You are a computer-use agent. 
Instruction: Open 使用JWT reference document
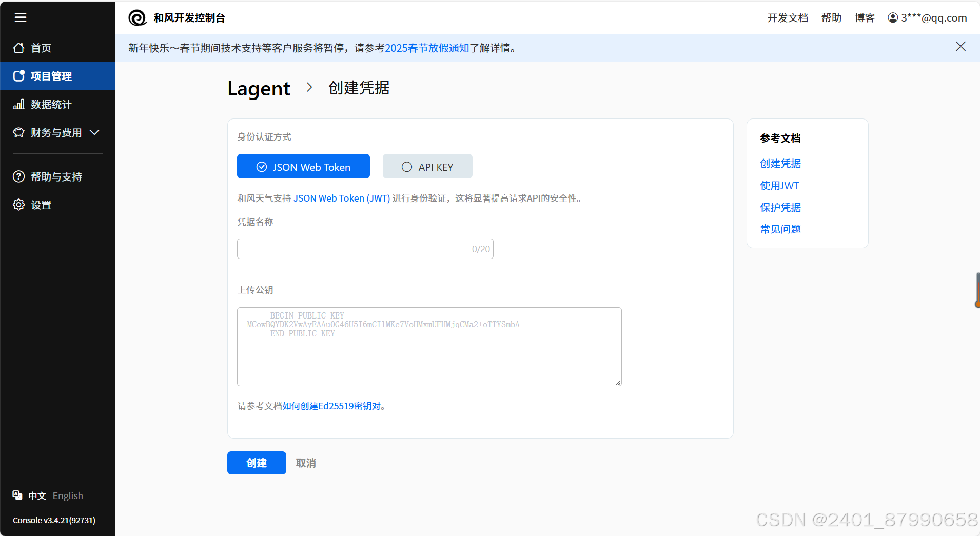pyautogui.click(x=779, y=185)
